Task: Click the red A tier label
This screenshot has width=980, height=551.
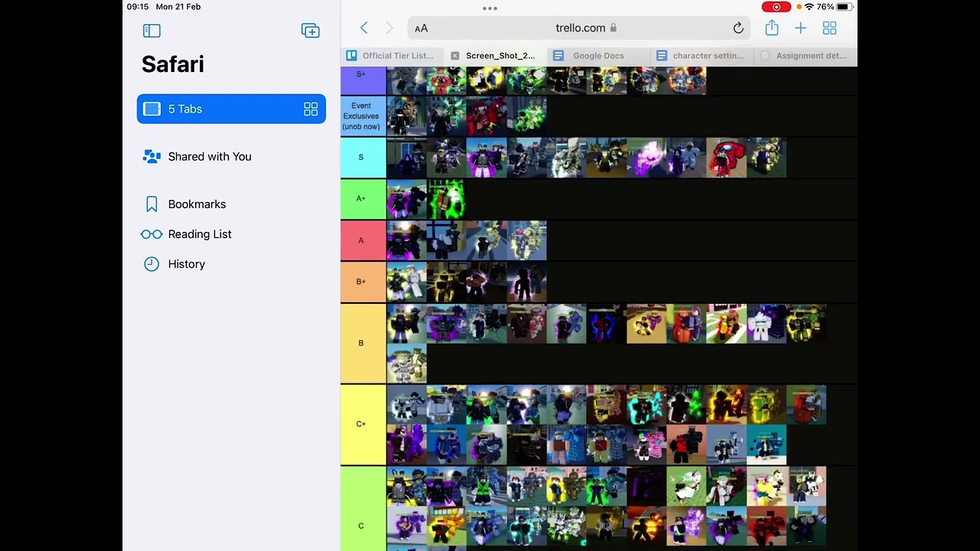Action: click(363, 240)
